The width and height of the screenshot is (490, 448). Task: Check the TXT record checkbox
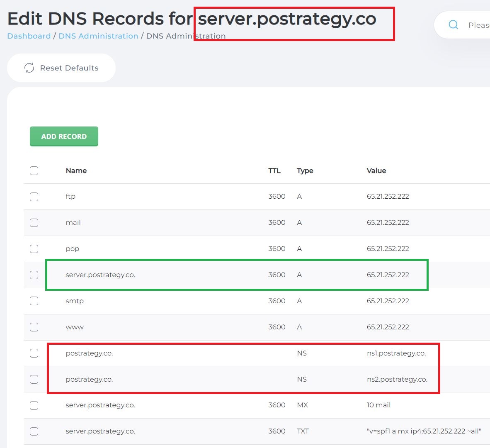point(34,431)
